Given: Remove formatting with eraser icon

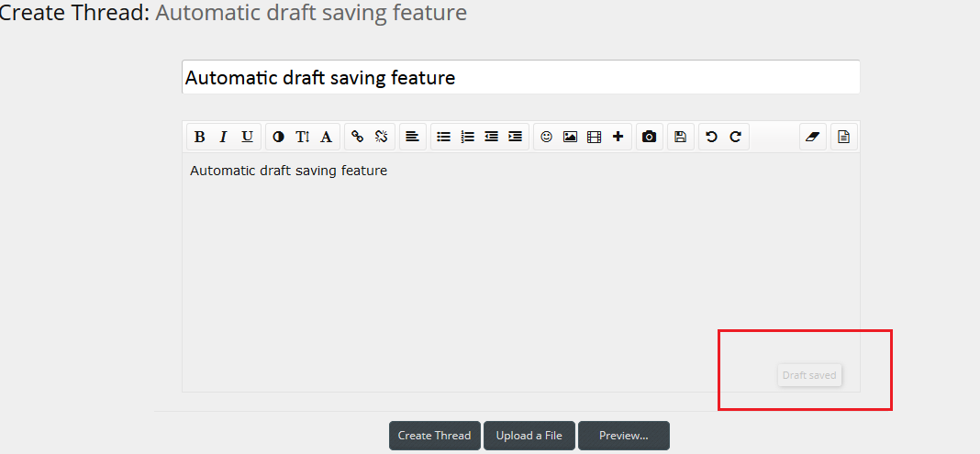Looking at the screenshot, I should (x=812, y=137).
